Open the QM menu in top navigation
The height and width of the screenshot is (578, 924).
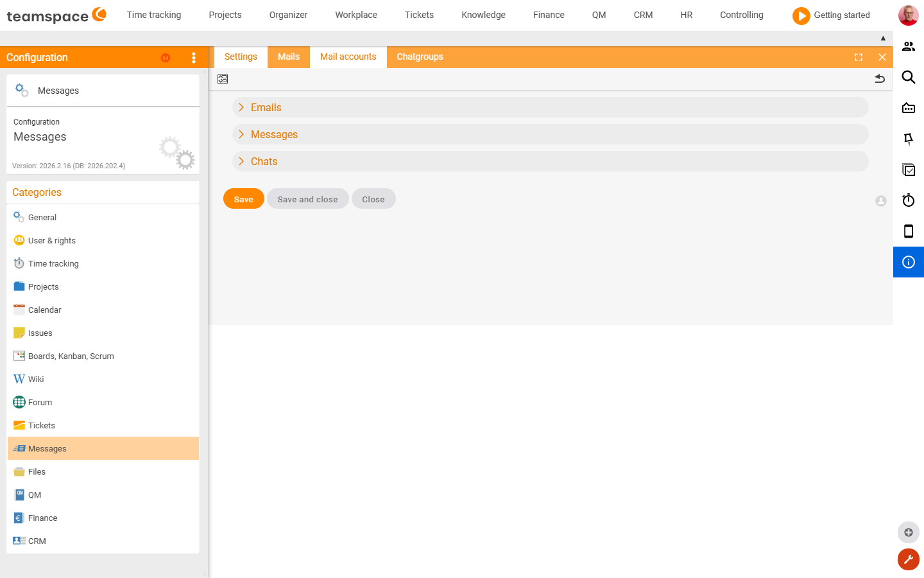tap(599, 15)
